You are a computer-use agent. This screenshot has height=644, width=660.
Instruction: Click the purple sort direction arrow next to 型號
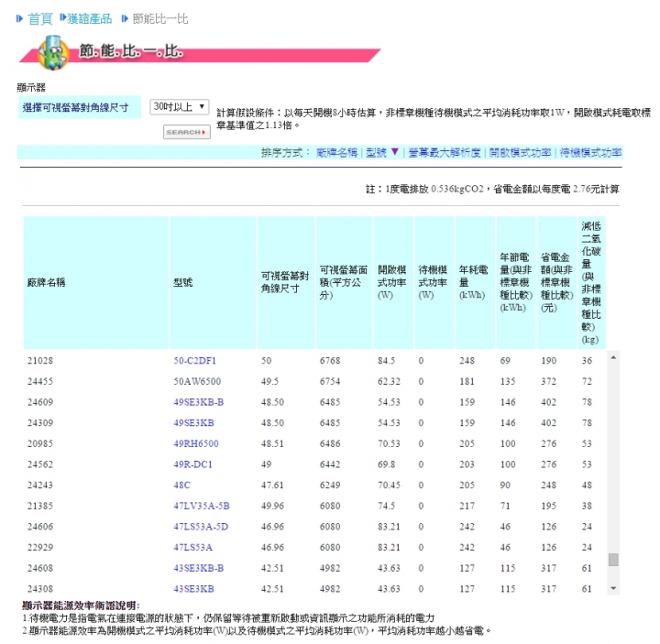click(394, 152)
